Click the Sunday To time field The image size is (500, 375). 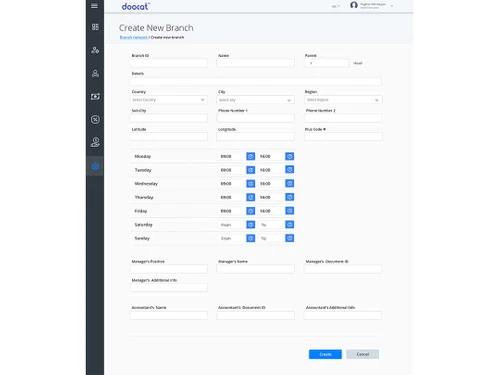(271, 238)
